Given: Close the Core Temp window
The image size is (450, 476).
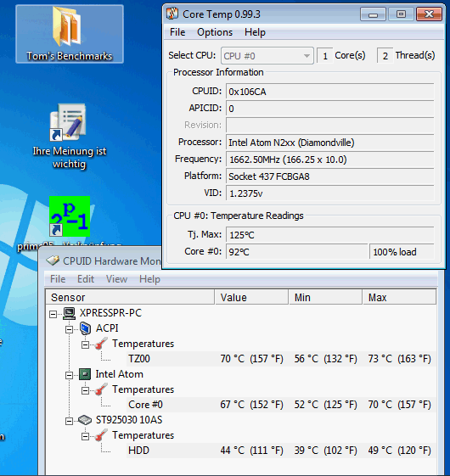Looking at the screenshot, I should click(x=429, y=14).
